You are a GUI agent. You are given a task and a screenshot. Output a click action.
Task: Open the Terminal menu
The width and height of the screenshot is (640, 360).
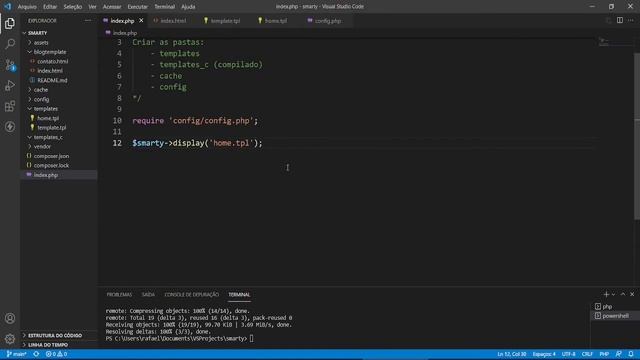164,7
